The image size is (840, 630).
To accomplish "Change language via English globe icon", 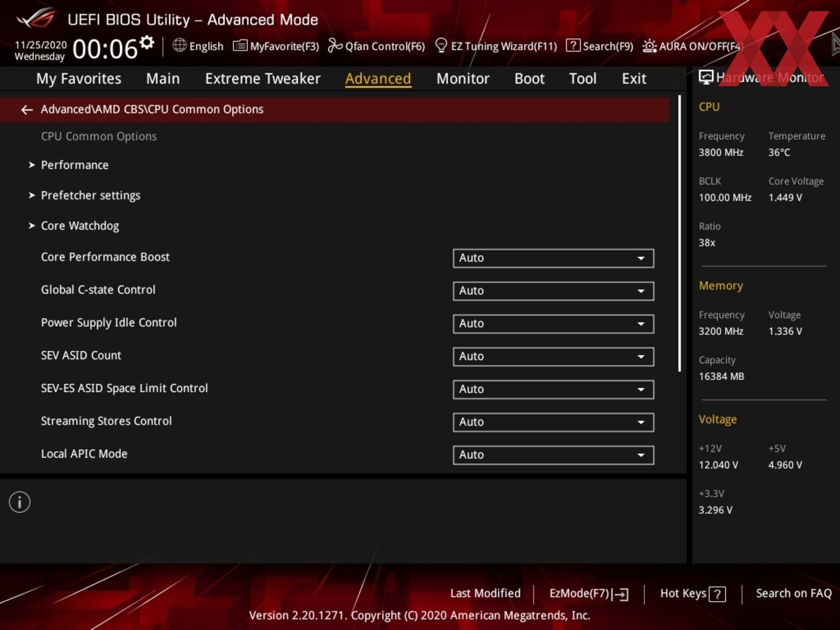I will coord(198,46).
